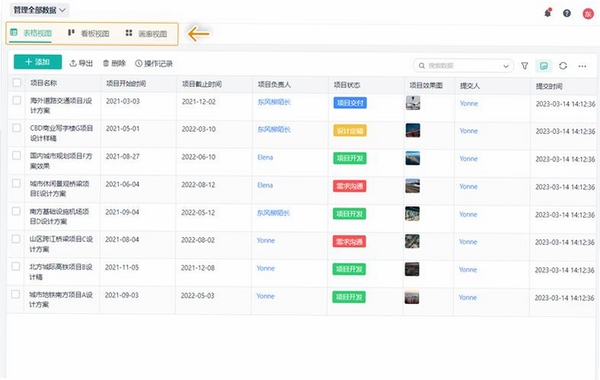
Task: Select deadline date 2022-05-03
Action: pos(197,295)
